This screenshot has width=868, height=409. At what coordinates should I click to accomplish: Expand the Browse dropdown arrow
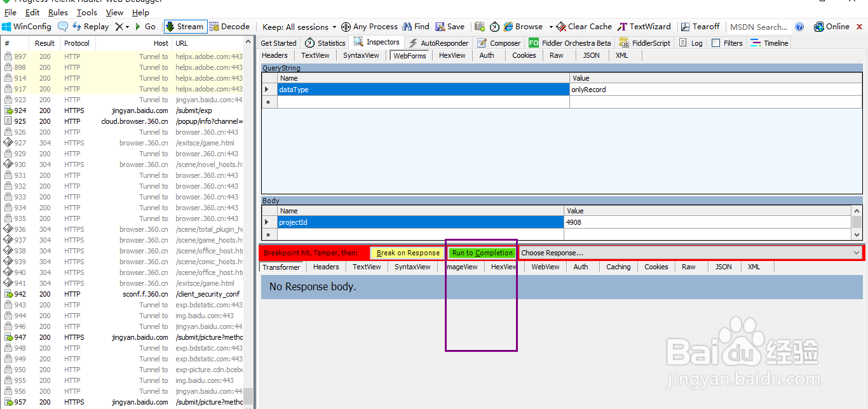click(x=551, y=27)
